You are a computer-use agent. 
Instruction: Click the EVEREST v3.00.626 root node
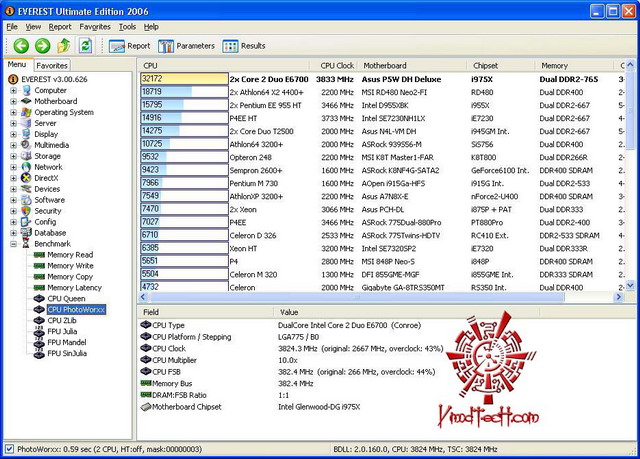click(x=48, y=79)
